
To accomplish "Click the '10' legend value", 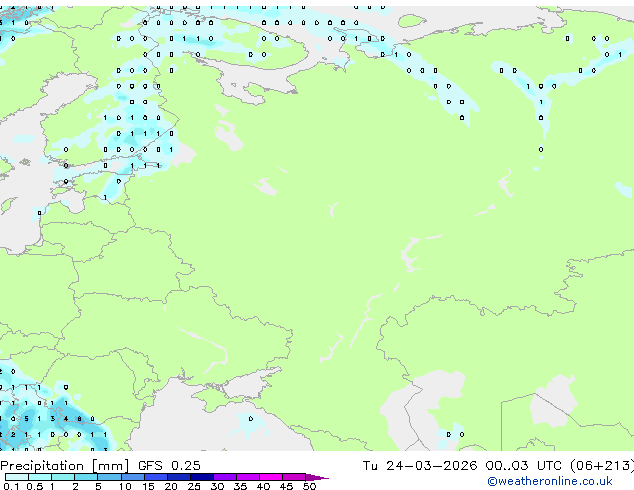I will (125, 486).
